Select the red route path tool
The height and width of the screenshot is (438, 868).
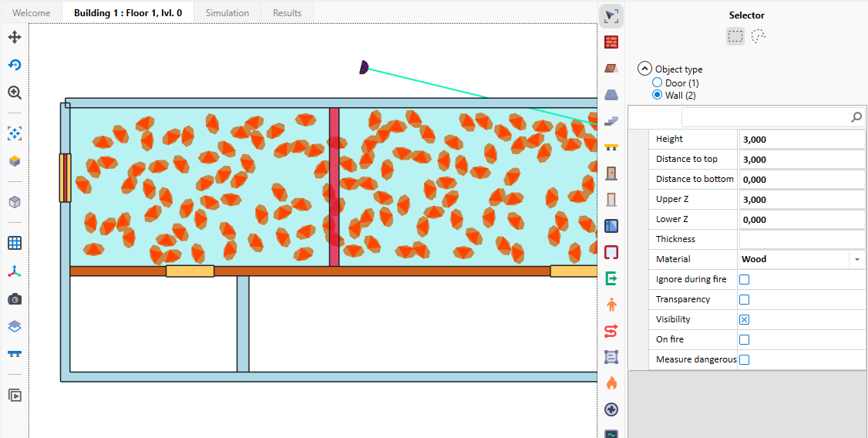(x=611, y=331)
